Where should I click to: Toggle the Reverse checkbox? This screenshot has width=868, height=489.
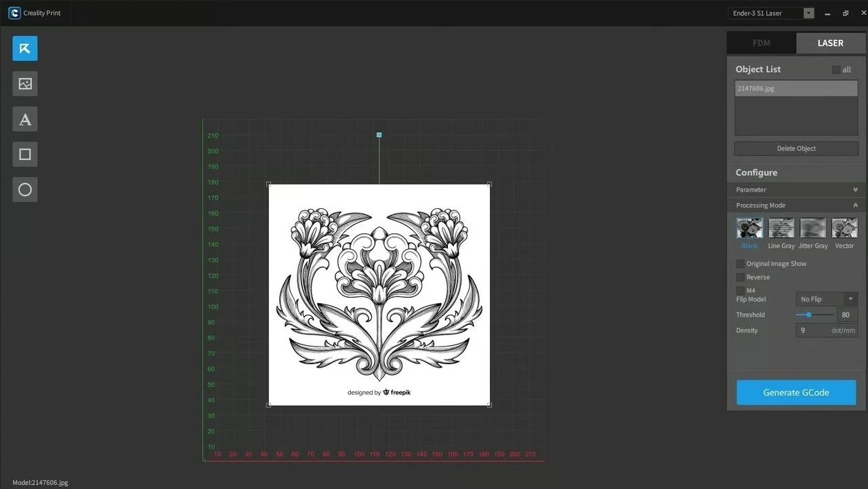(741, 277)
